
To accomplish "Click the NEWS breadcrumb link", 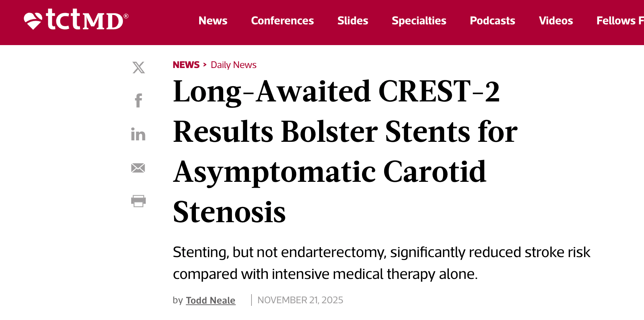I will [186, 65].
